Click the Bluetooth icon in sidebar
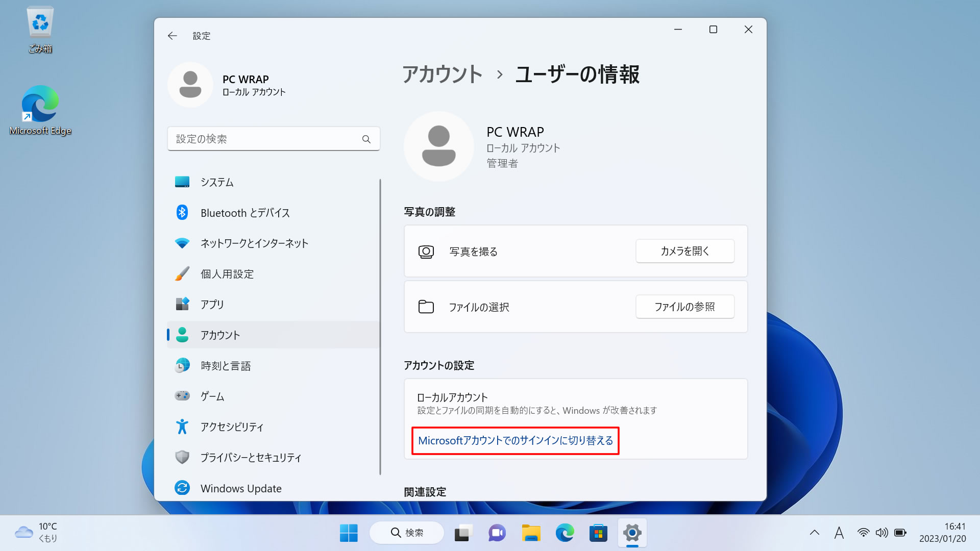 tap(182, 212)
